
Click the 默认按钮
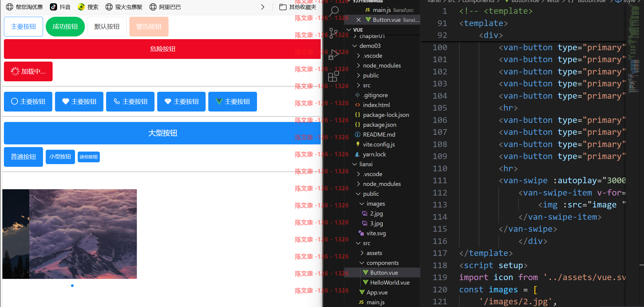tap(107, 27)
